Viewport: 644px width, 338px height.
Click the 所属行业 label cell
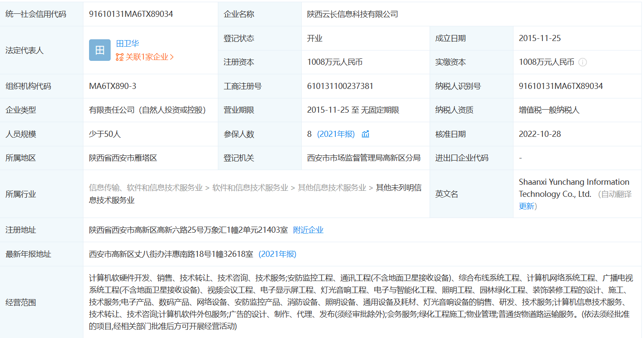click(x=42, y=194)
